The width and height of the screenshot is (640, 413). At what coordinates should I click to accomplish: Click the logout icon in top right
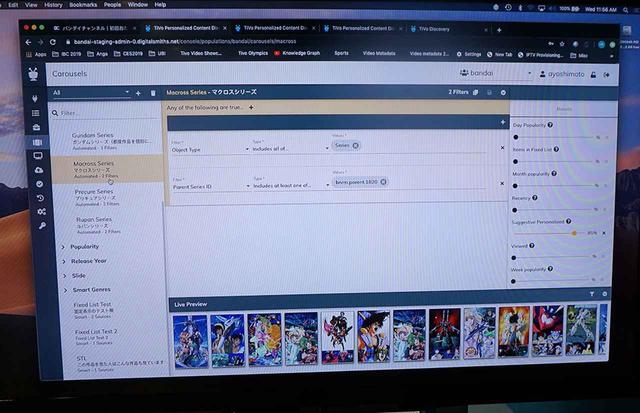coord(607,75)
